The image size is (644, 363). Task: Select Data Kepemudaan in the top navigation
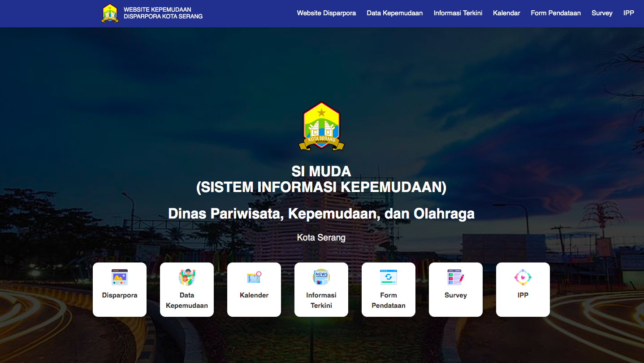pyautogui.click(x=394, y=13)
